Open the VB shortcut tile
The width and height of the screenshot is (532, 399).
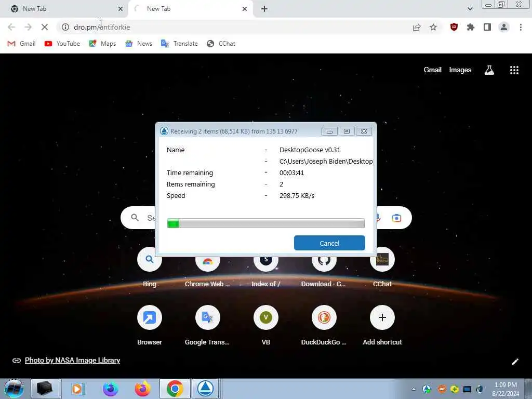(x=265, y=325)
